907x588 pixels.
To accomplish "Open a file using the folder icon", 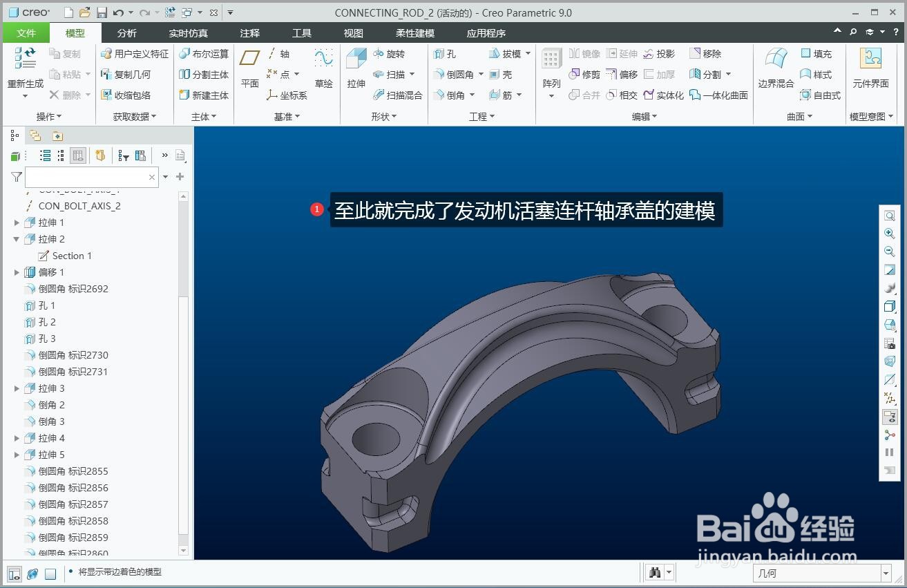I will click(x=85, y=12).
